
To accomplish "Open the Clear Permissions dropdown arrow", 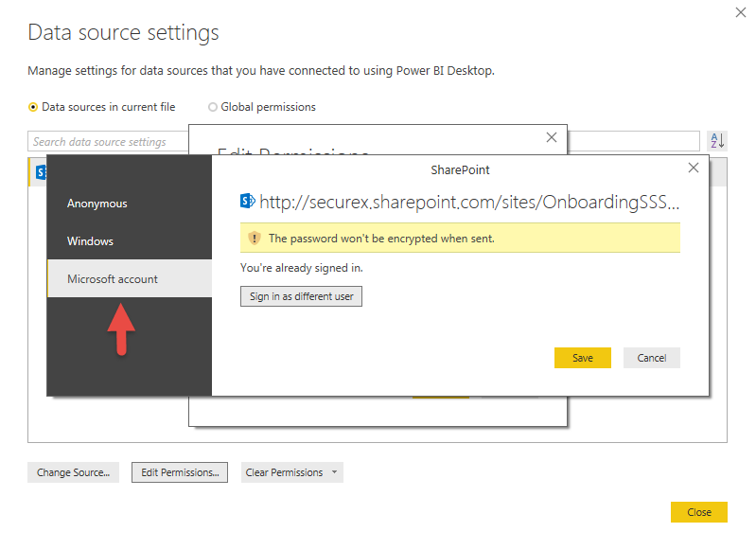I will 335,472.
